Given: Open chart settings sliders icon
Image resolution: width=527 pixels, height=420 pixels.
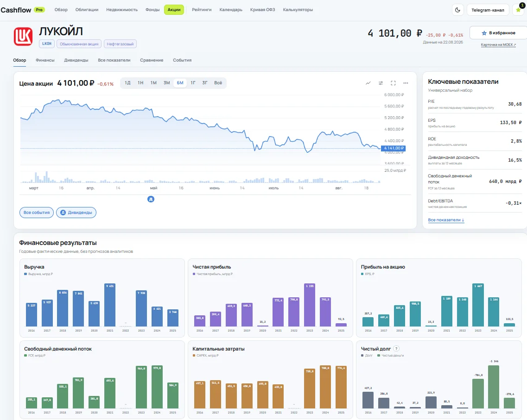Looking at the screenshot, I should pos(381,83).
